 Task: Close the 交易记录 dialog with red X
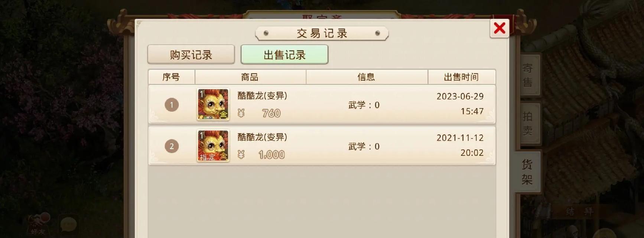[500, 28]
